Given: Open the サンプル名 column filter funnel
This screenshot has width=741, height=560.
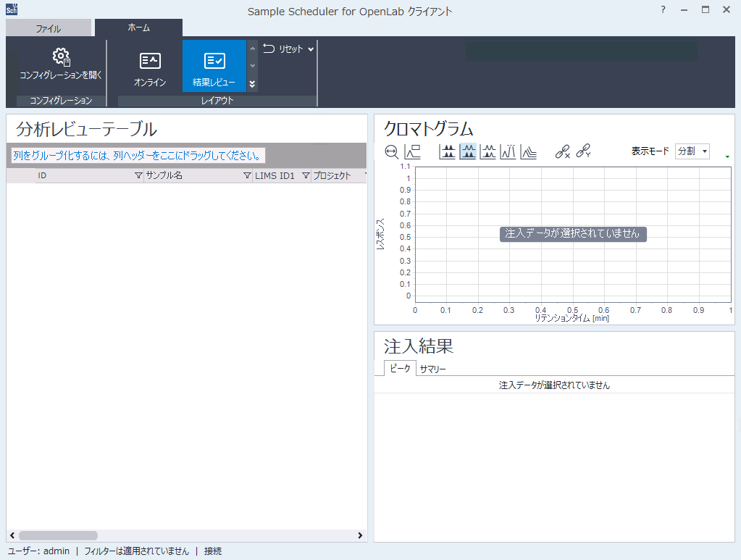Looking at the screenshot, I should 247,175.
